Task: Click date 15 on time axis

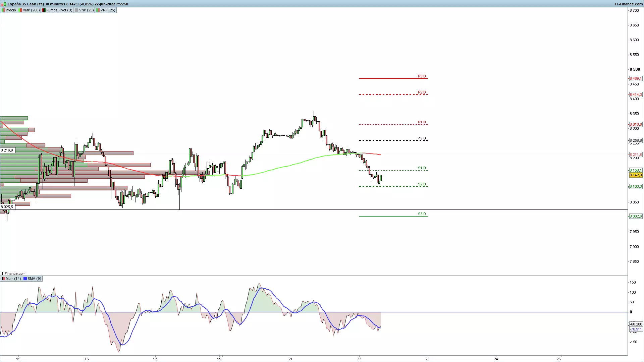Action: [x=18, y=359]
